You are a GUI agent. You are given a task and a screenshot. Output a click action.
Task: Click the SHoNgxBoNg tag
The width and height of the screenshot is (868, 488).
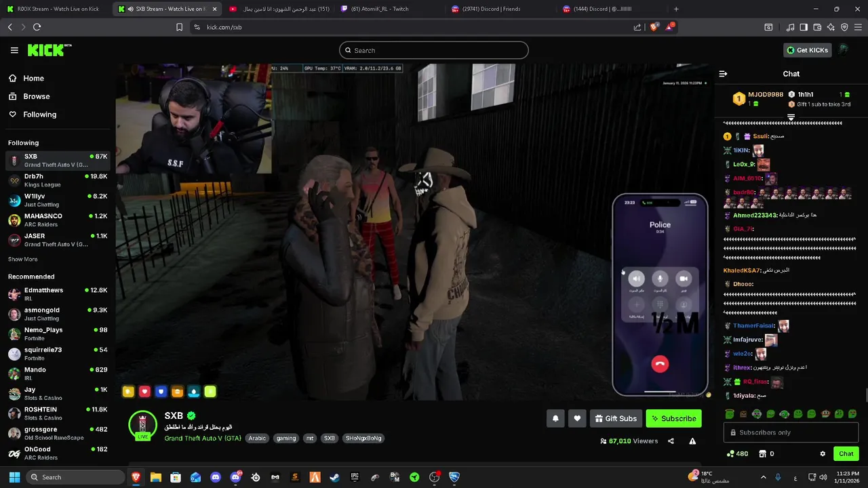point(363,439)
